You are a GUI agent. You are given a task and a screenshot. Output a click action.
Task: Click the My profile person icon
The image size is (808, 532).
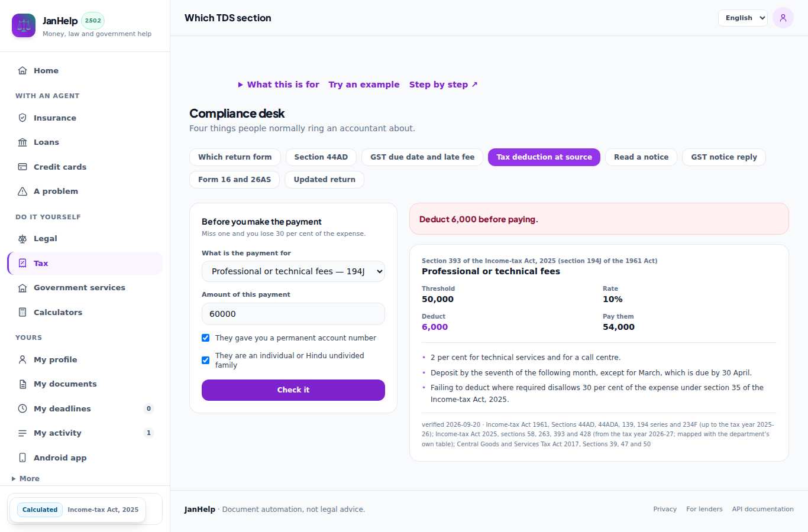[x=22, y=359]
